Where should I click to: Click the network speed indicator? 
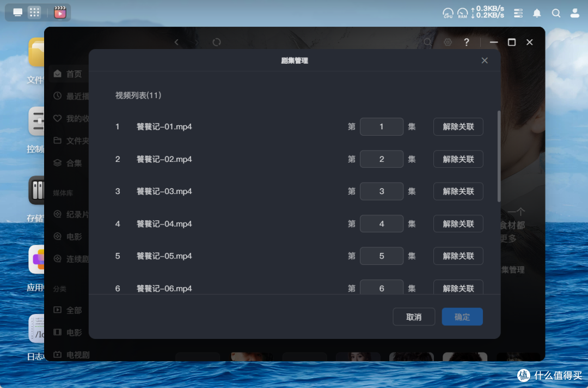[x=487, y=12]
